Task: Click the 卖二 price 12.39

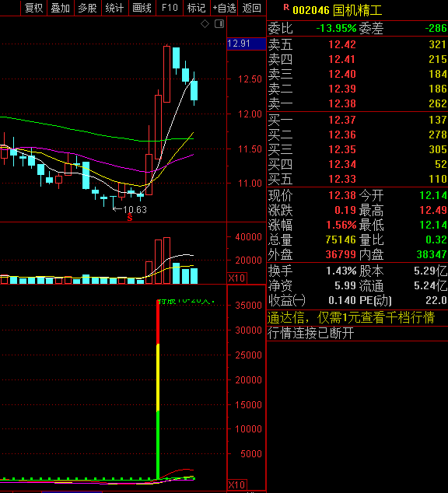Action: 342,89
